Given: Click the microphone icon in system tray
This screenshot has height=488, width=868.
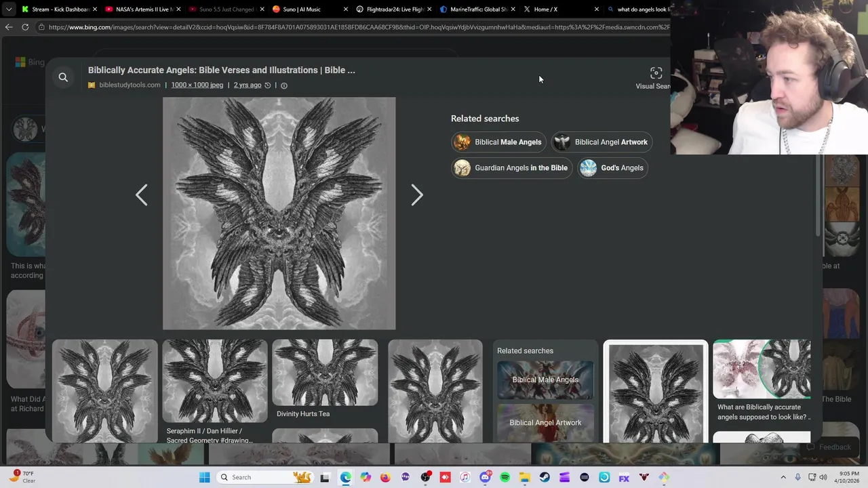Looking at the screenshot, I should [x=798, y=477].
